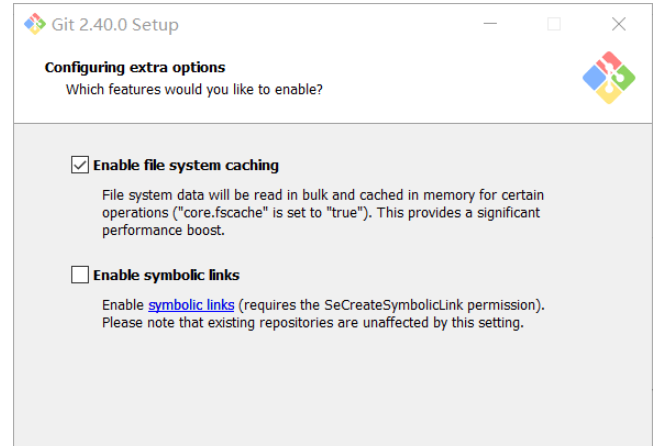
Task: Click the colorful Git logo in the header
Action: click(x=609, y=78)
